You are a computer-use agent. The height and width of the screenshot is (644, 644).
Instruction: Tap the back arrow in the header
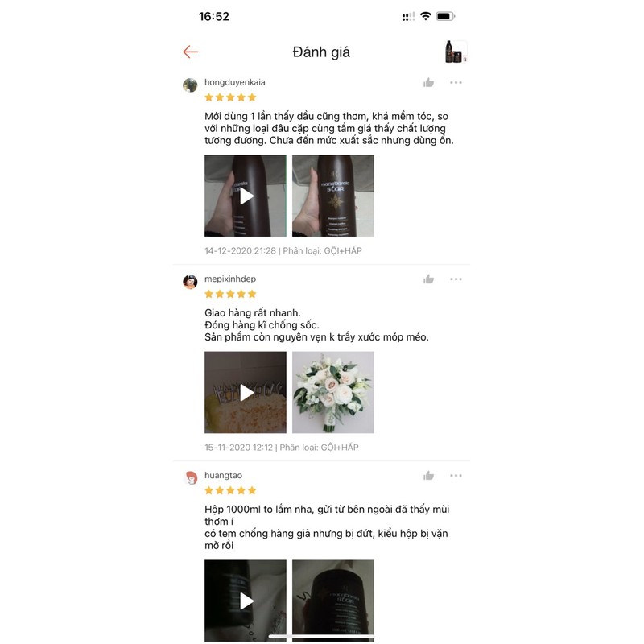(x=190, y=52)
